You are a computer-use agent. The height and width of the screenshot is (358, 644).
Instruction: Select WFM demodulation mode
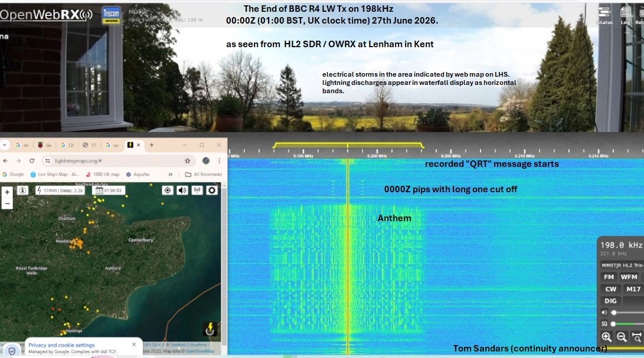pyautogui.click(x=629, y=277)
